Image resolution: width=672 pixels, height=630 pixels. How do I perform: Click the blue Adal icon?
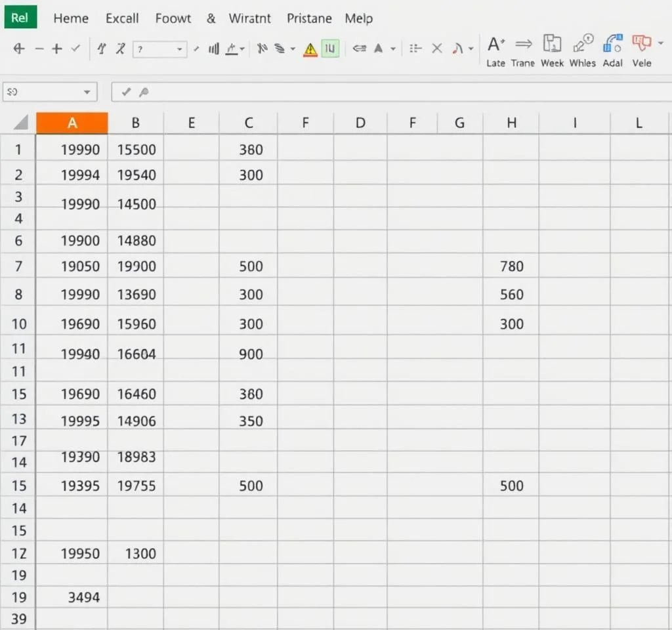(x=612, y=45)
